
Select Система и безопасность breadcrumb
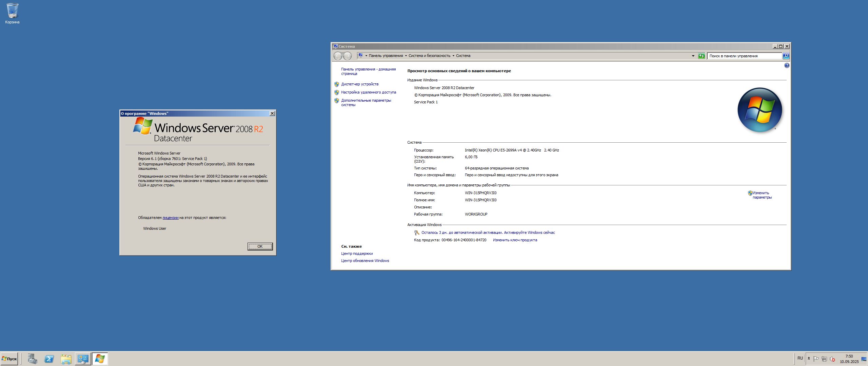[429, 56]
